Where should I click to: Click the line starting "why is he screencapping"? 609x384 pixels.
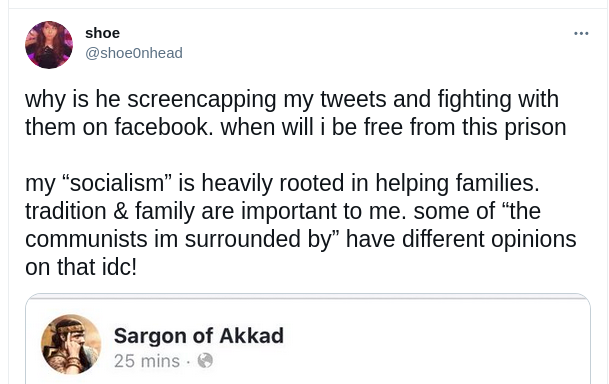[x=292, y=99]
